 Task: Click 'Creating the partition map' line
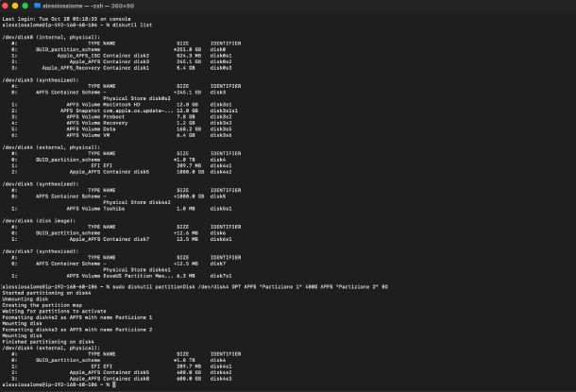click(42, 305)
